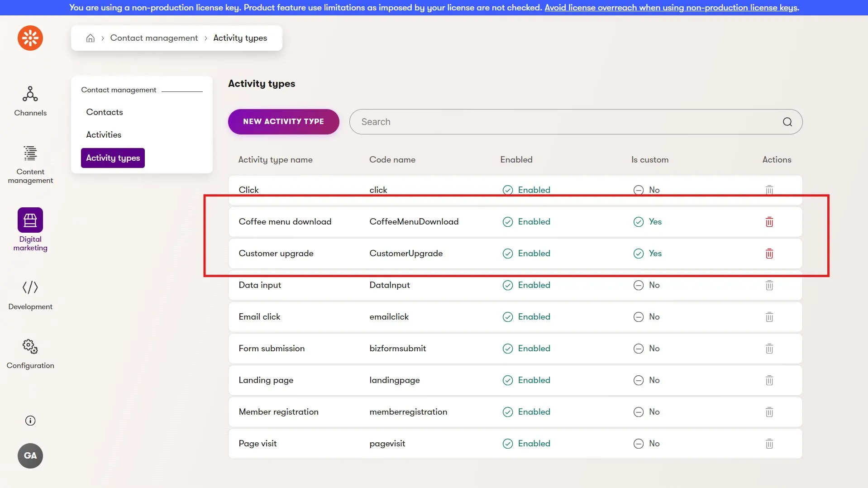Click the search magnifier icon

787,122
